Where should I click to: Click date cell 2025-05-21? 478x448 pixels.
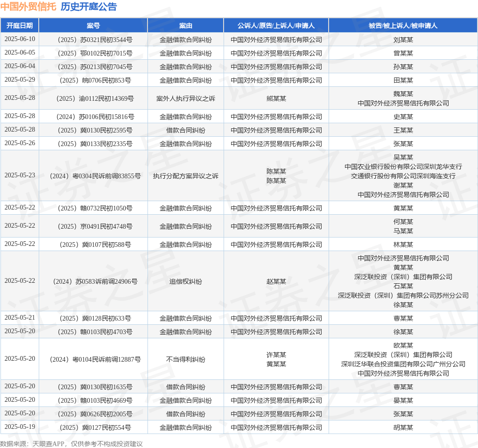[x=20, y=317]
